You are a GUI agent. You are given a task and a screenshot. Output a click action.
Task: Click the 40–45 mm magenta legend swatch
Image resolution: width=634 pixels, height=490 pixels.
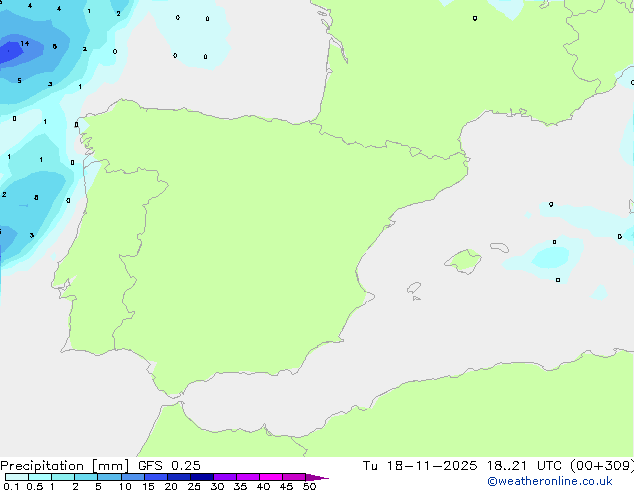coord(271,477)
